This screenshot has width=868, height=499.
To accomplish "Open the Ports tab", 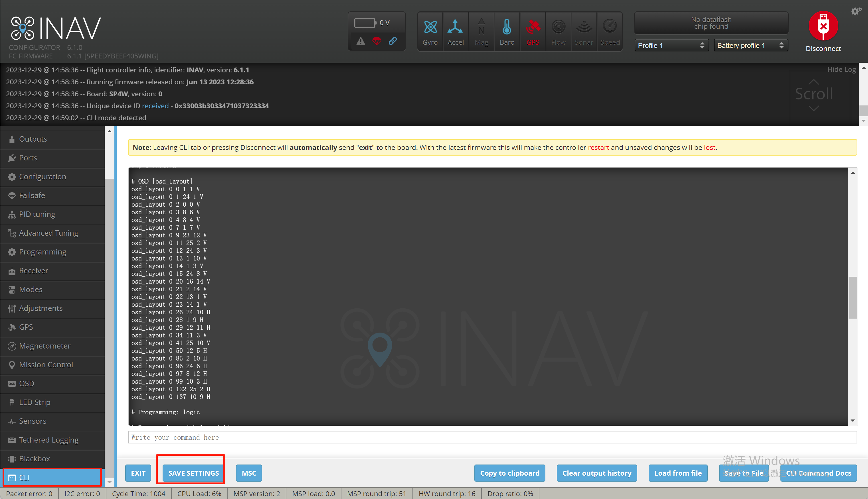I will [x=52, y=158].
